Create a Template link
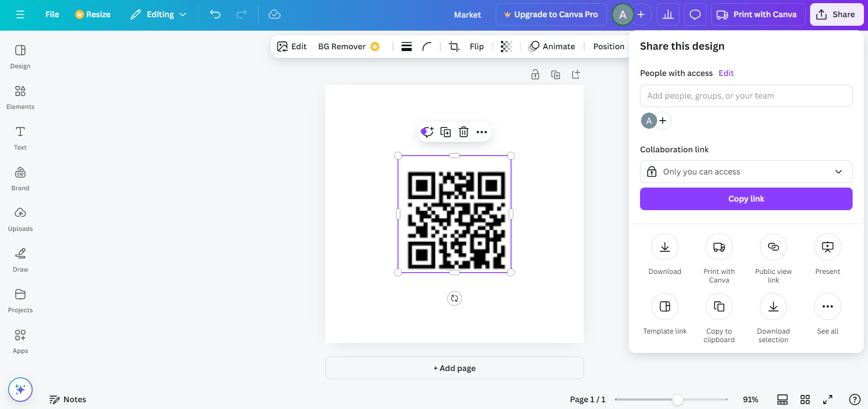868x409 pixels. (x=665, y=314)
